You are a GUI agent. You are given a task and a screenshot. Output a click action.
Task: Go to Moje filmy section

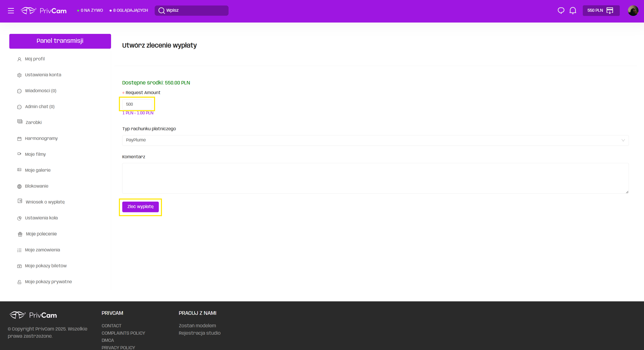pyautogui.click(x=35, y=154)
